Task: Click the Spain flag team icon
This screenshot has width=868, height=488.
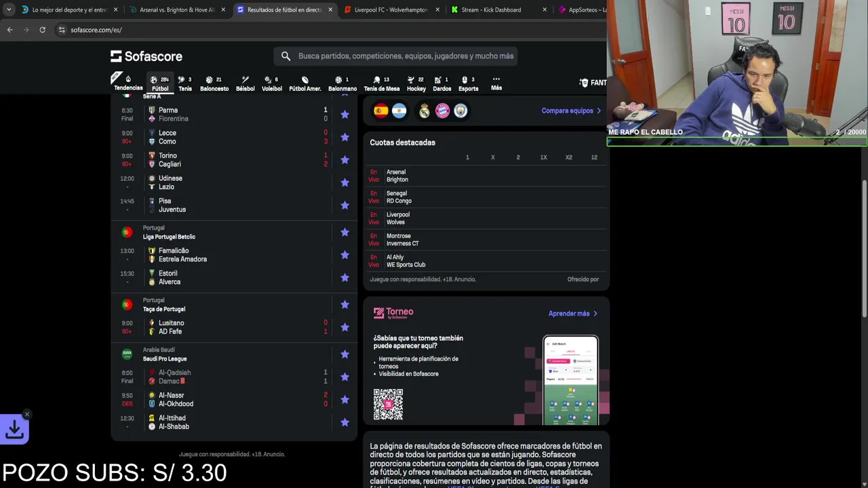Action: tap(381, 110)
